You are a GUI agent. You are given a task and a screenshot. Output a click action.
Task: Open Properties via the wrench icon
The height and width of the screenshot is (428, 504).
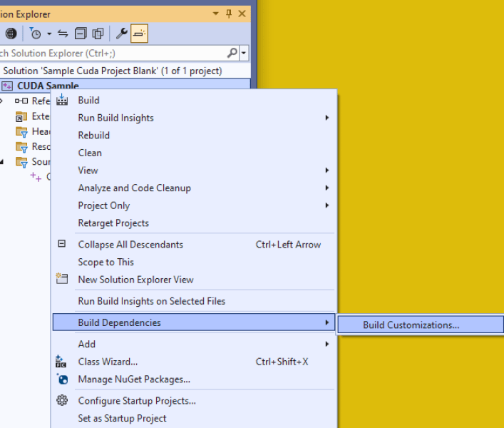121,34
